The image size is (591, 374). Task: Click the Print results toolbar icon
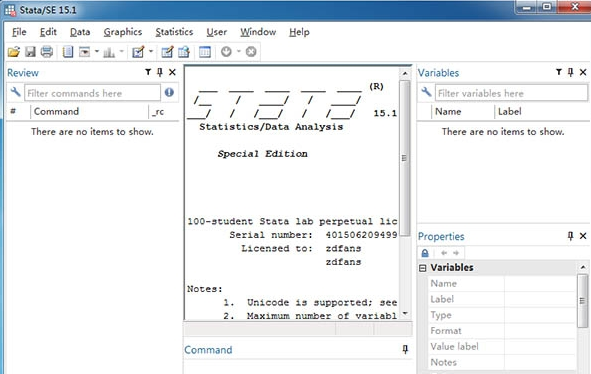click(47, 52)
